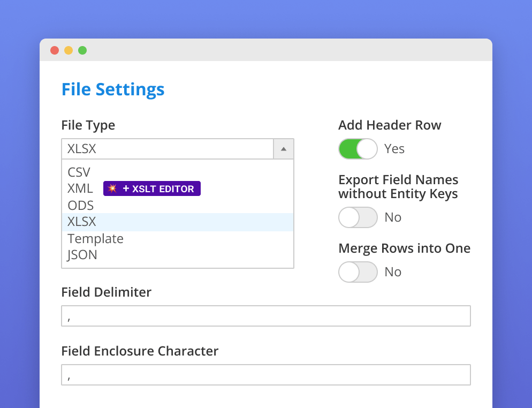Click the green traffic light button
532x408 pixels.
82,50
